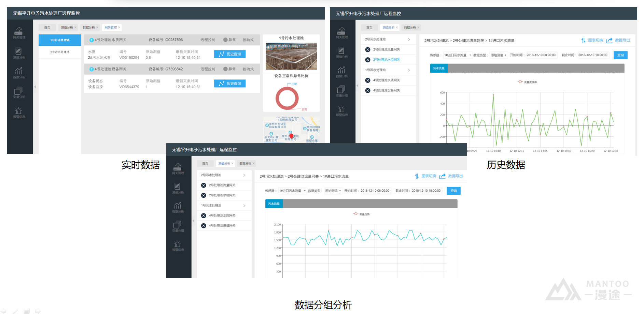Click 数据分析 chart icon in bottom panel sidebar
This screenshot has width=644, height=314.
pos(178,206)
